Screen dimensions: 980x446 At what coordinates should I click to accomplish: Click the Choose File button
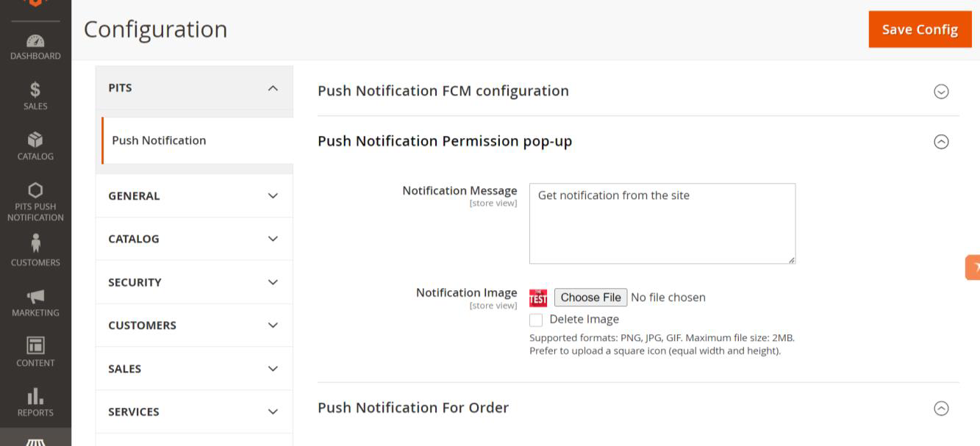590,298
